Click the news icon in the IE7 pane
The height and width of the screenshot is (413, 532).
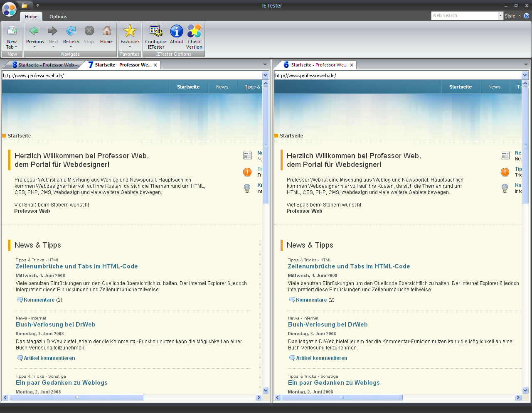pyautogui.click(x=248, y=155)
